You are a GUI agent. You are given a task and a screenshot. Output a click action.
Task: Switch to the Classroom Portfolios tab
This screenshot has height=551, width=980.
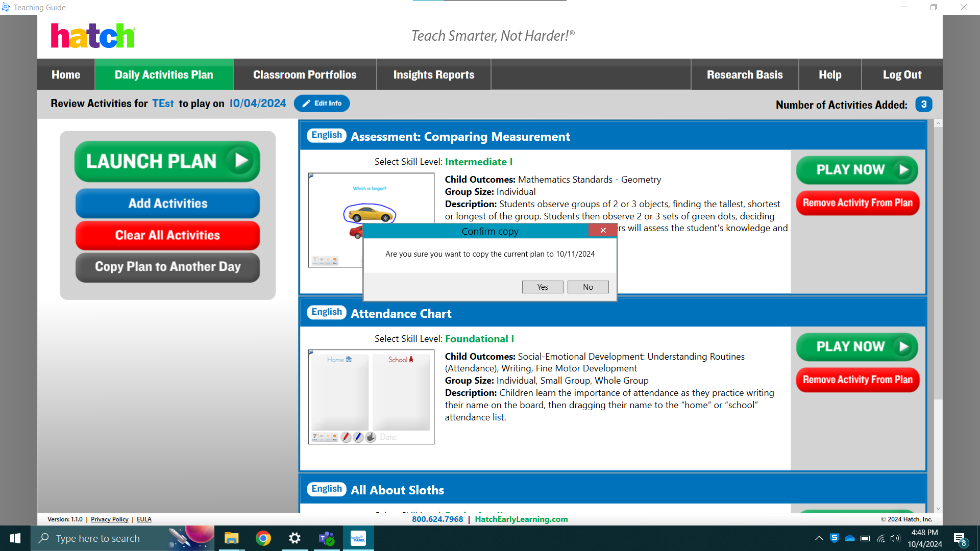click(304, 74)
